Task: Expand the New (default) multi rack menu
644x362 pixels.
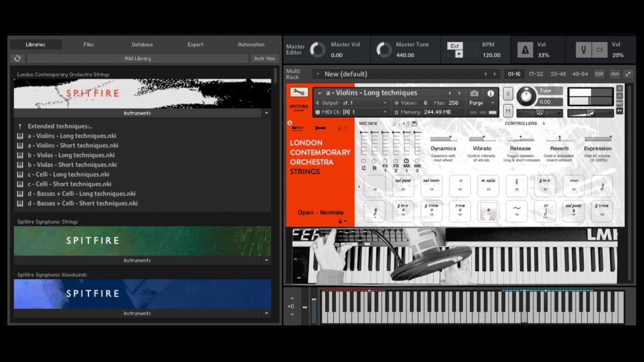Action: coord(317,74)
